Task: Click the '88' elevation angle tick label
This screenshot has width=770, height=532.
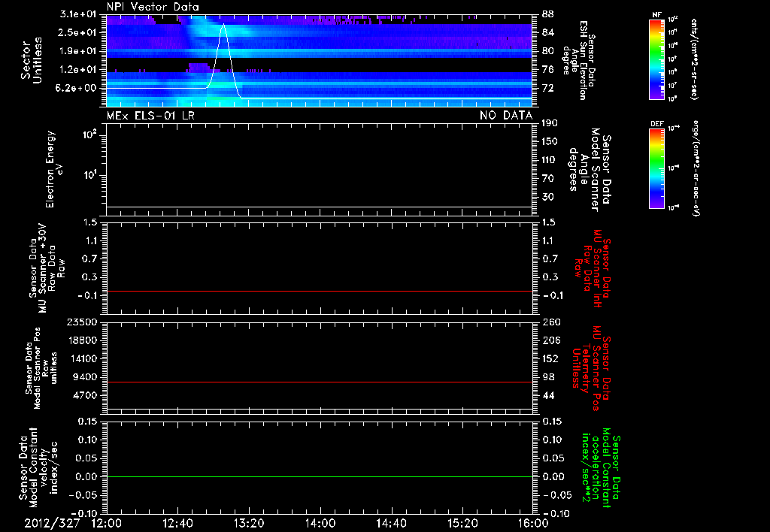Action: (x=548, y=14)
